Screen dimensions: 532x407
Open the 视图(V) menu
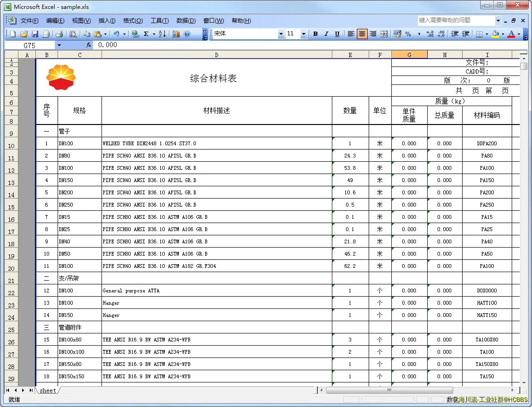81,21
